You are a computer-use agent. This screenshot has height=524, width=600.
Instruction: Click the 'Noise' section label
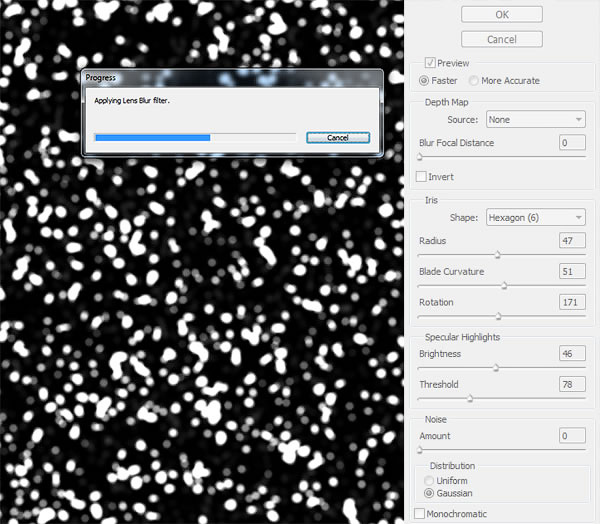pyautogui.click(x=436, y=419)
